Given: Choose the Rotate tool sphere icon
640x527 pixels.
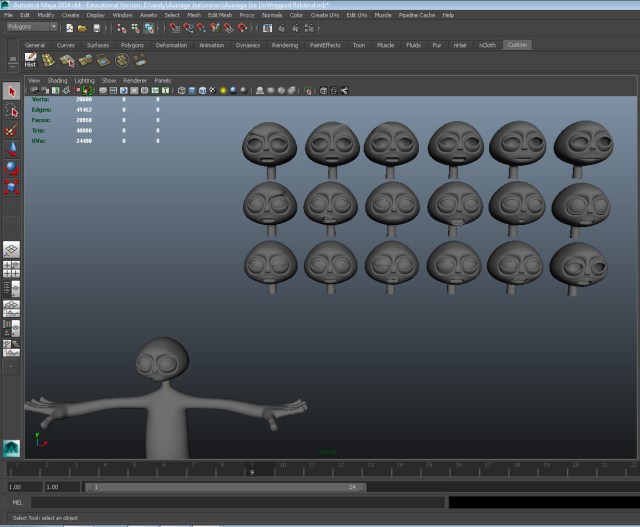Looking at the screenshot, I should [x=12, y=167].
